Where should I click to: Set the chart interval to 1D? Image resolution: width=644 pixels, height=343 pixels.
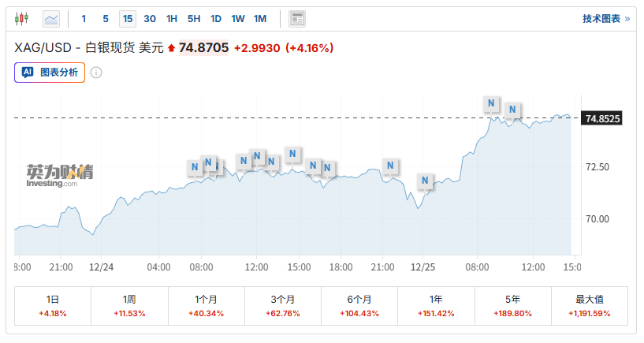pos(216,18)
